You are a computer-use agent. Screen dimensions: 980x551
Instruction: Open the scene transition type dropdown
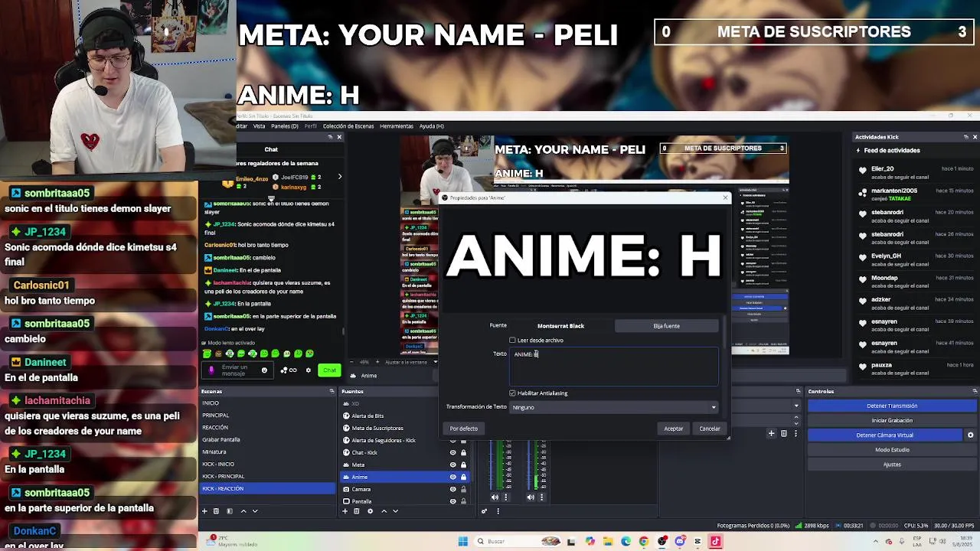[796, 406]
